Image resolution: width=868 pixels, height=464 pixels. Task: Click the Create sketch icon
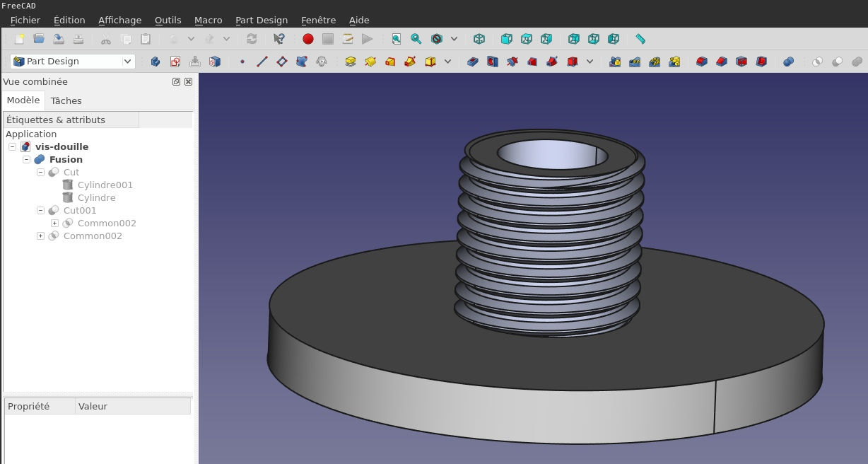pyautogui.click(x=175, y=62)
